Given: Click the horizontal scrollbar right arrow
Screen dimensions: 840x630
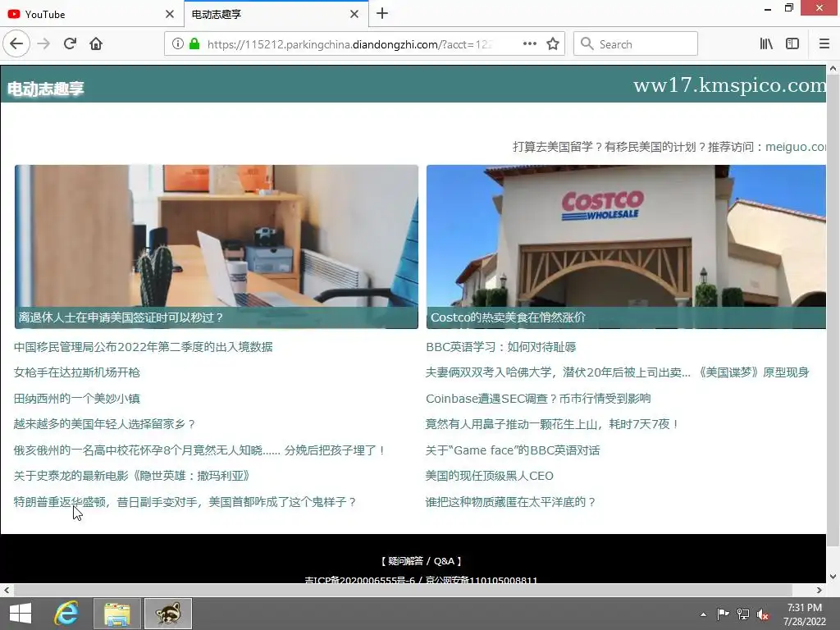Looking at the screenshot, I should pos(819,591).
